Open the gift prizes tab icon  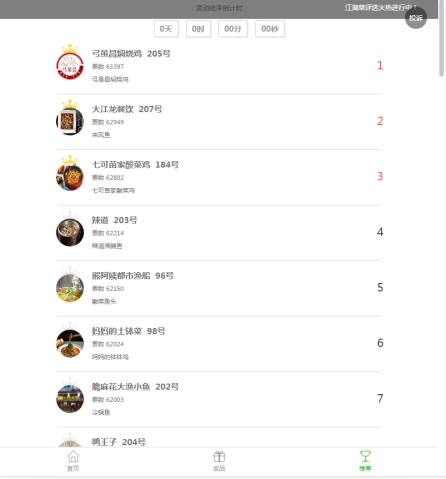click(219, 457)
